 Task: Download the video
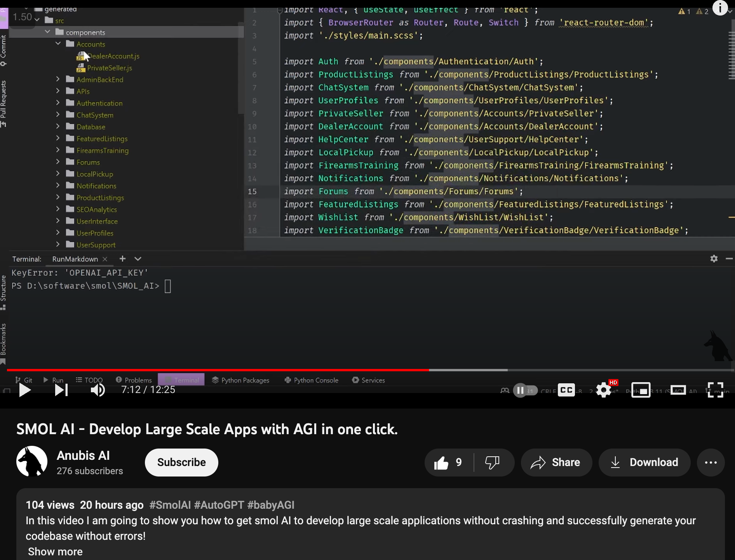644,463
